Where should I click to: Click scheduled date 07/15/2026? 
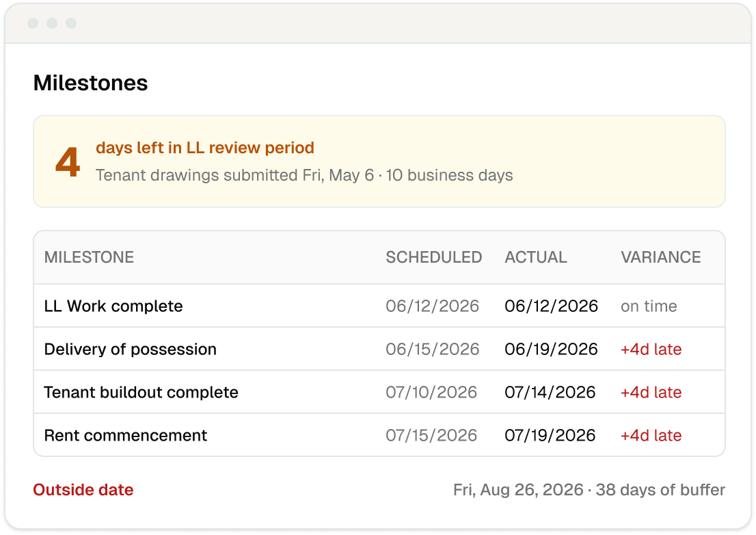[x=431, y=435]
